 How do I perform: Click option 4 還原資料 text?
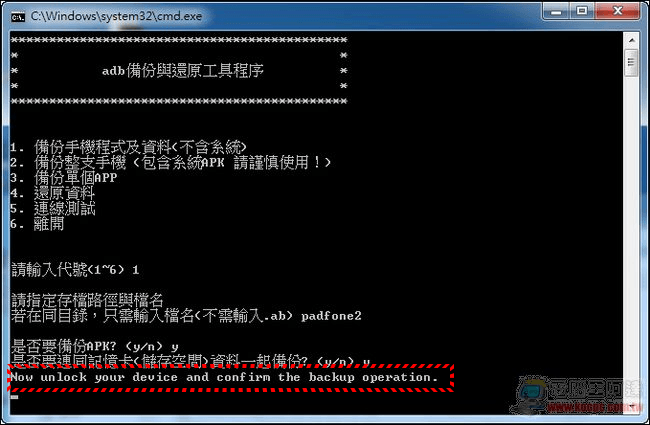[53, 193]
